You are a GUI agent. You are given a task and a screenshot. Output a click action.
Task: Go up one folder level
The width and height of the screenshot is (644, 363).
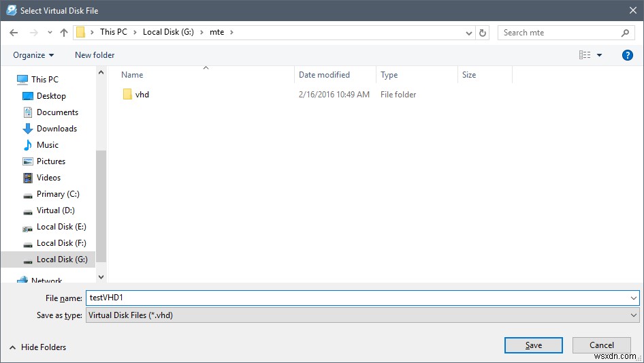pyautogui.click(x=64, y=33)
